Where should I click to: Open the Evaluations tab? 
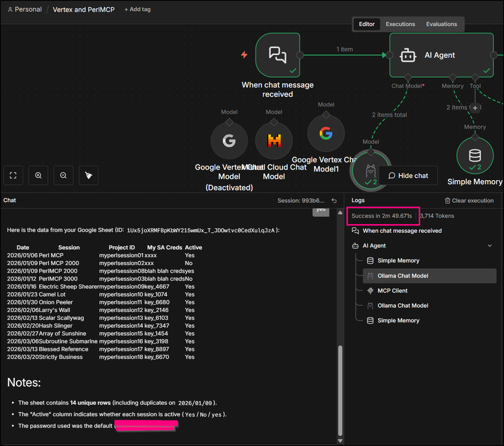click(x=441, y=24)
